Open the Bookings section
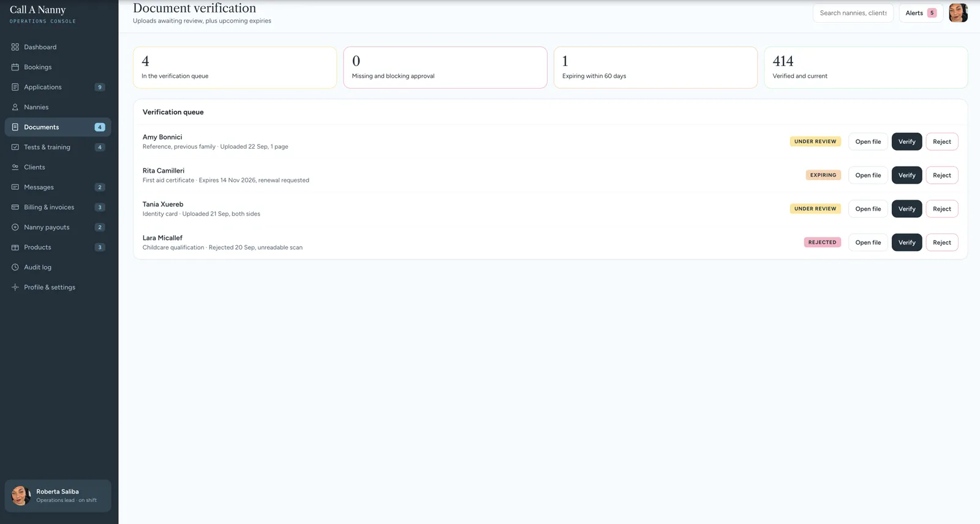This screenshot has height=524, width=980. click(x=58, y=67)
